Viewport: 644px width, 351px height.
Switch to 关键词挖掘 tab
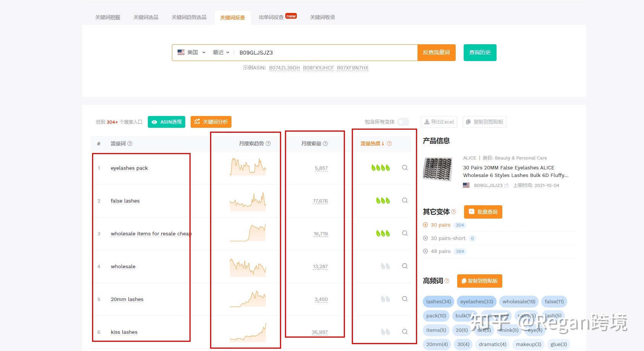tap(108, 17)
